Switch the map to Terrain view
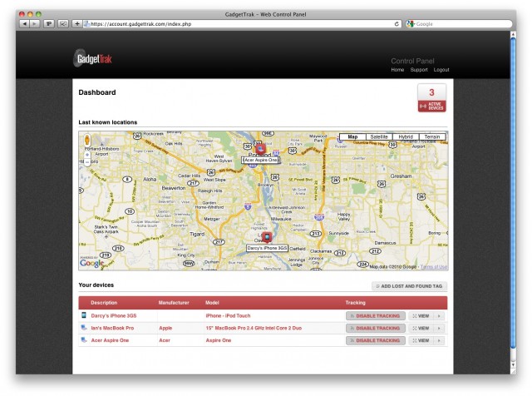The image size is (532, 396). pyautogui.click(x=432, y=136)
